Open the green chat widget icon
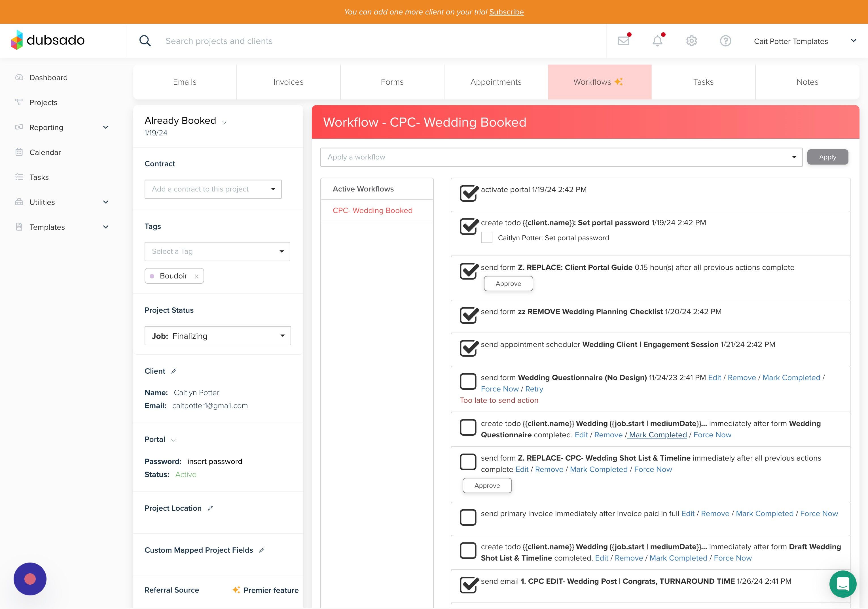 [843, 584]
